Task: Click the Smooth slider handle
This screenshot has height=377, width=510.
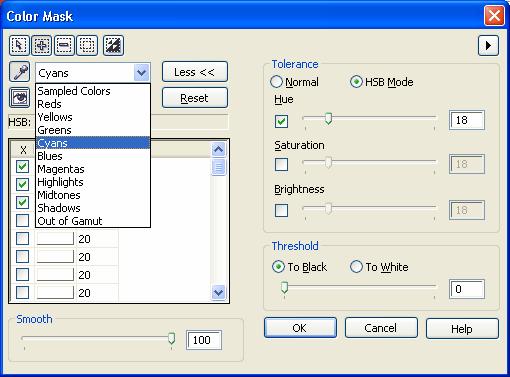Action: (171, 338)
